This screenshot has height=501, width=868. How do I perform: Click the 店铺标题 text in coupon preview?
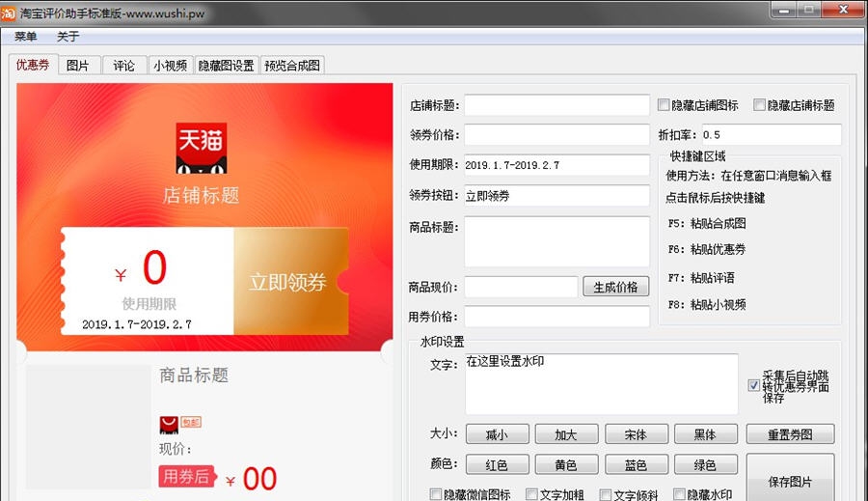pos(201,195)
